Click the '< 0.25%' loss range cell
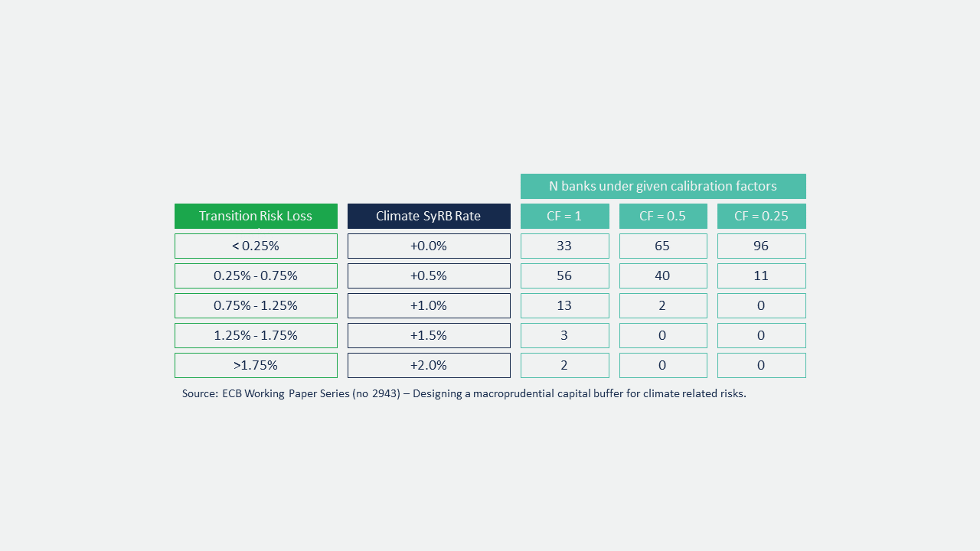The image size is (980, 551). click(x=256, y=246)
